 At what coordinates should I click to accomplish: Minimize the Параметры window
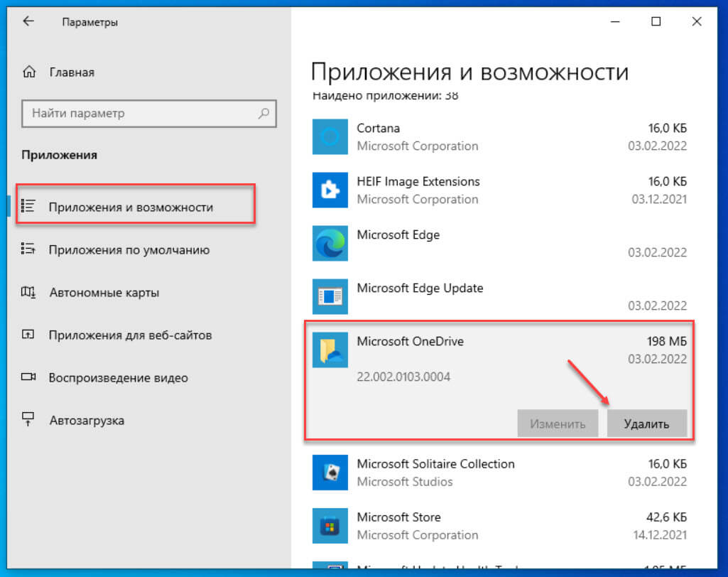tap(615, 21)
